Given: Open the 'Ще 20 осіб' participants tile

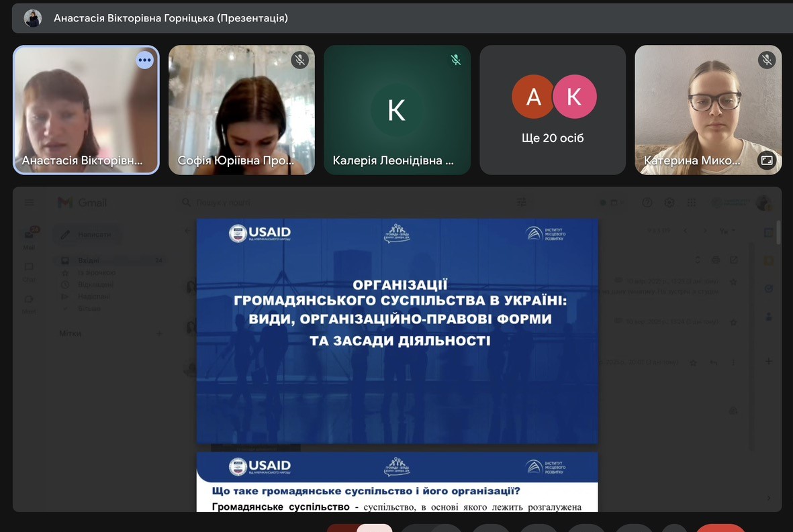Looking at the screenshot, I should (x=553, y=110).
